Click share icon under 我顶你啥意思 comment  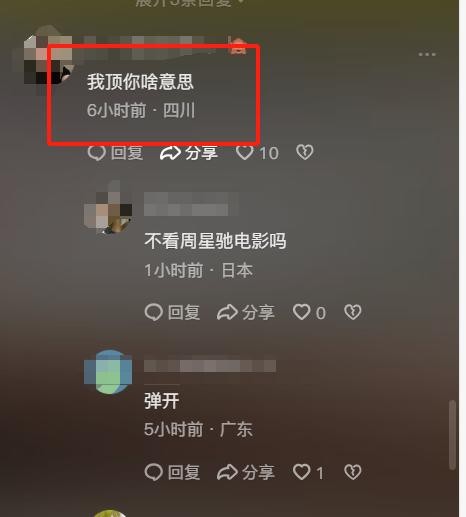170,153
